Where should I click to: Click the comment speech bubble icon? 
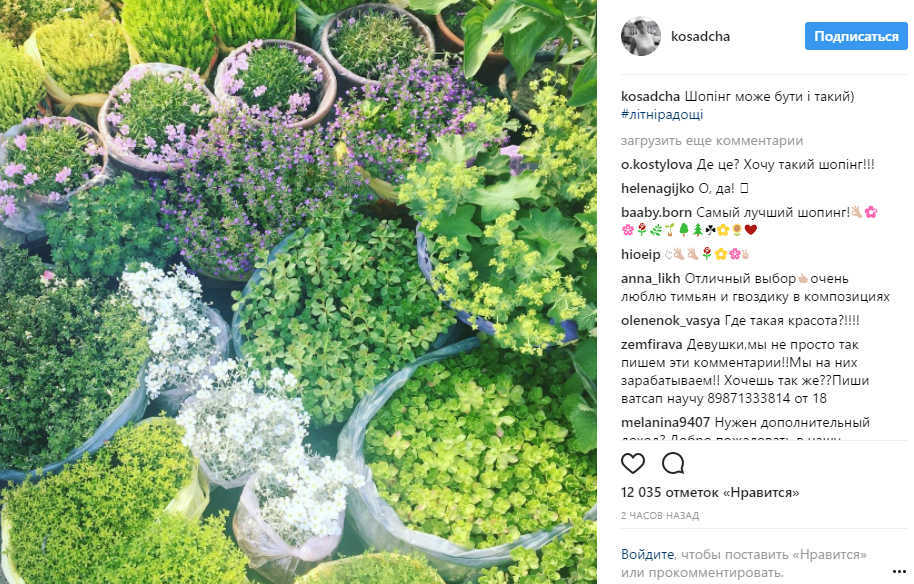pos(673,463)
